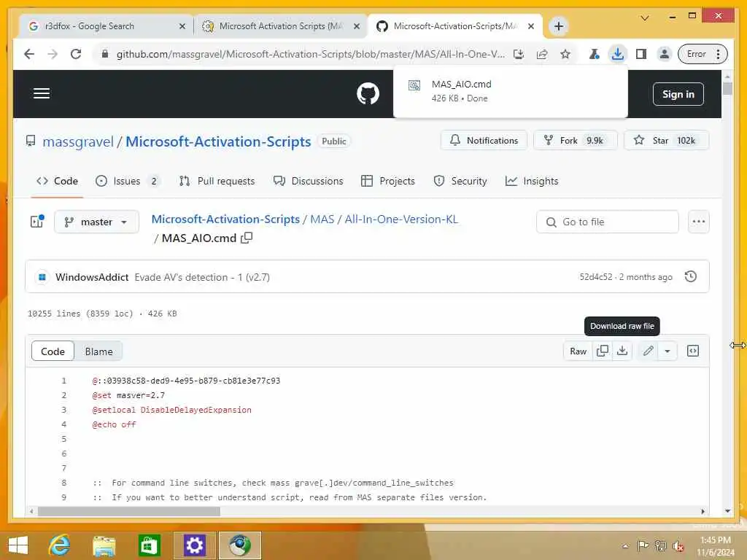Expand the file tree side panel icon

pyautogui.click(x=36, y=222)
